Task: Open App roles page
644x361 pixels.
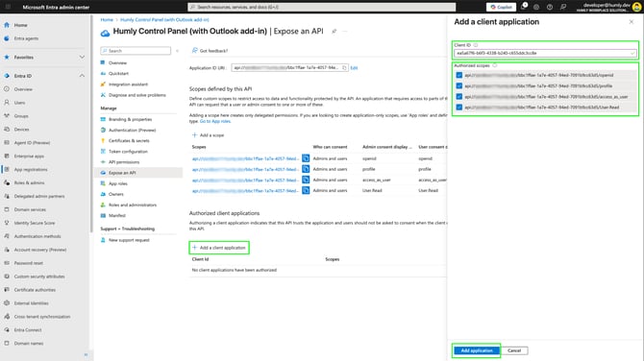Action: tap(118, 183)
